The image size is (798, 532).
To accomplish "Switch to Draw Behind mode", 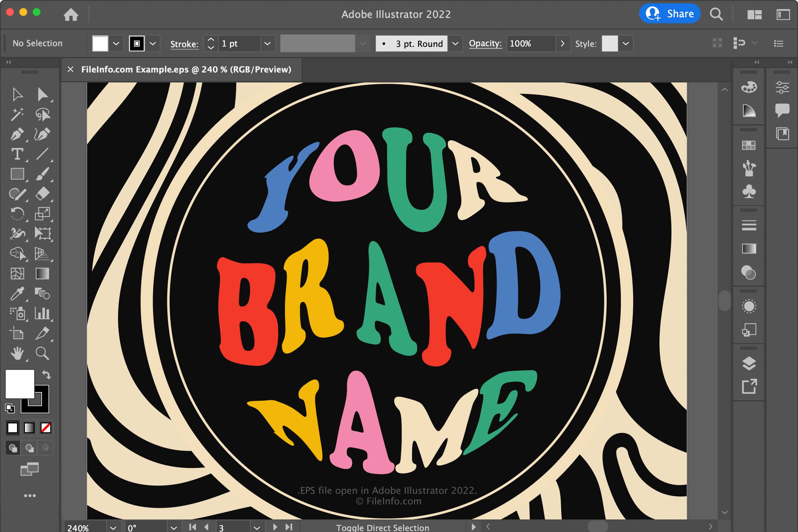I will 30,448.
